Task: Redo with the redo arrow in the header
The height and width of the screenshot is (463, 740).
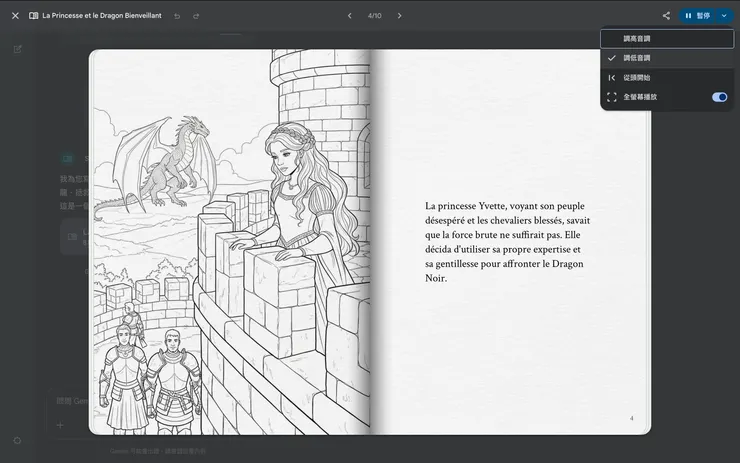Action: coord(196,16)
